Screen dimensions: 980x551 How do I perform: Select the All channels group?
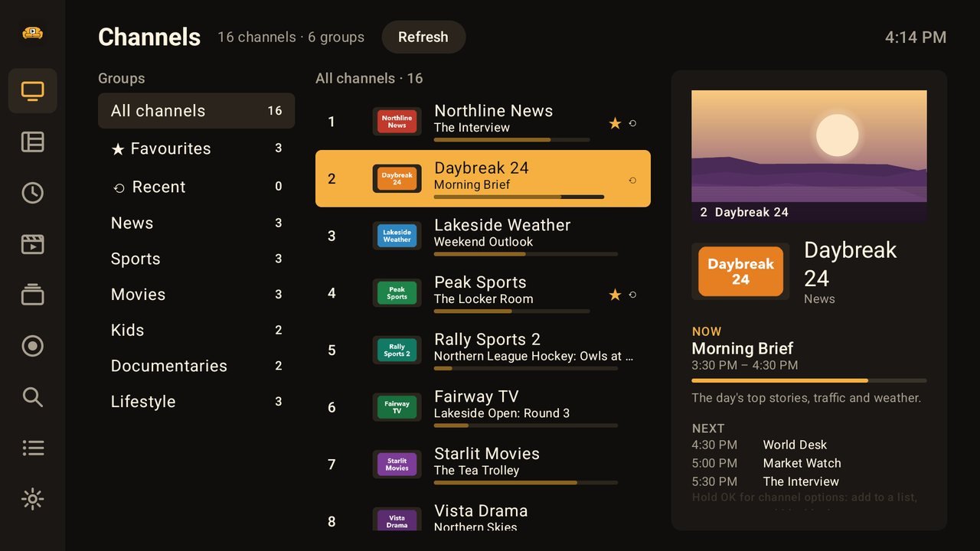196,111
